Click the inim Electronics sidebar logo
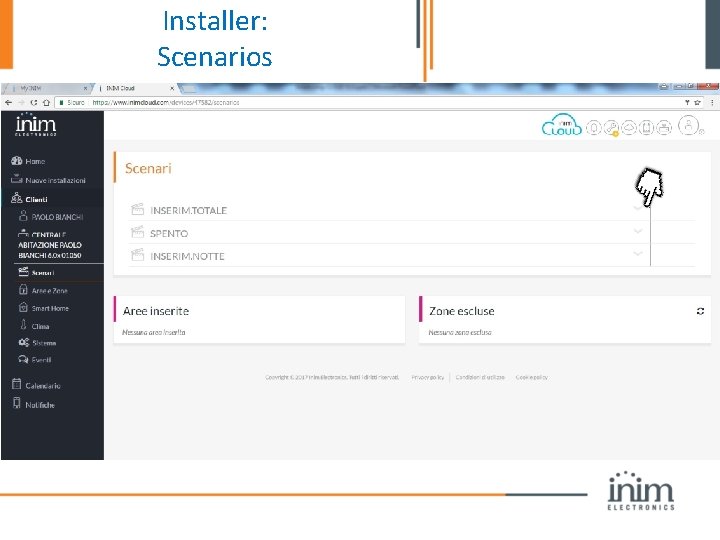720x540 pixels. tap(36, 124)
